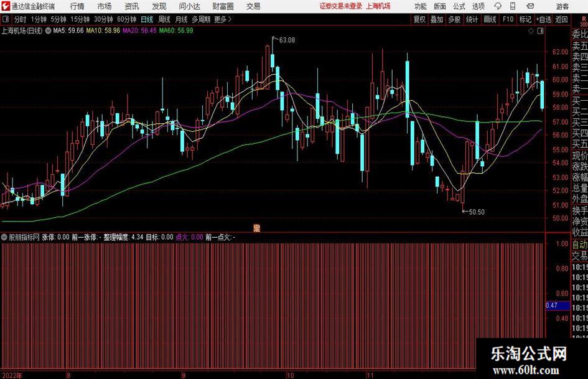Open the headset customer service icon
This screenshot has height=379, width=588.
coord(498,6)
